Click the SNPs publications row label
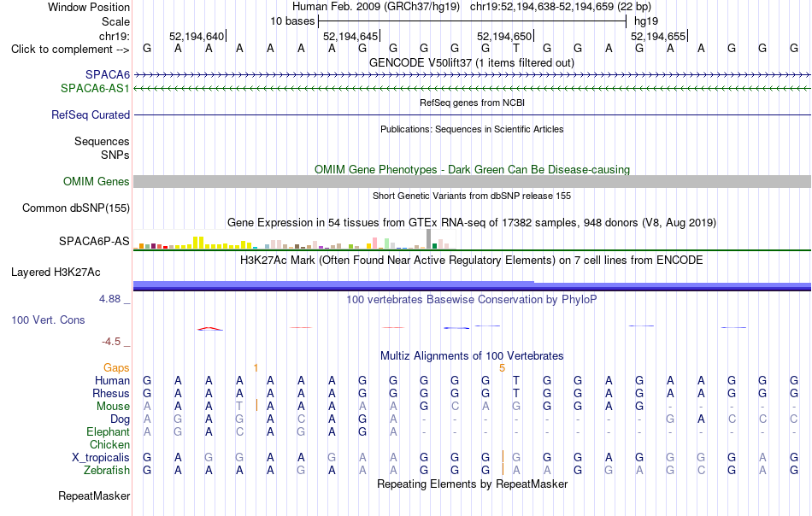812x516 pixels. [x=115, y=155]
